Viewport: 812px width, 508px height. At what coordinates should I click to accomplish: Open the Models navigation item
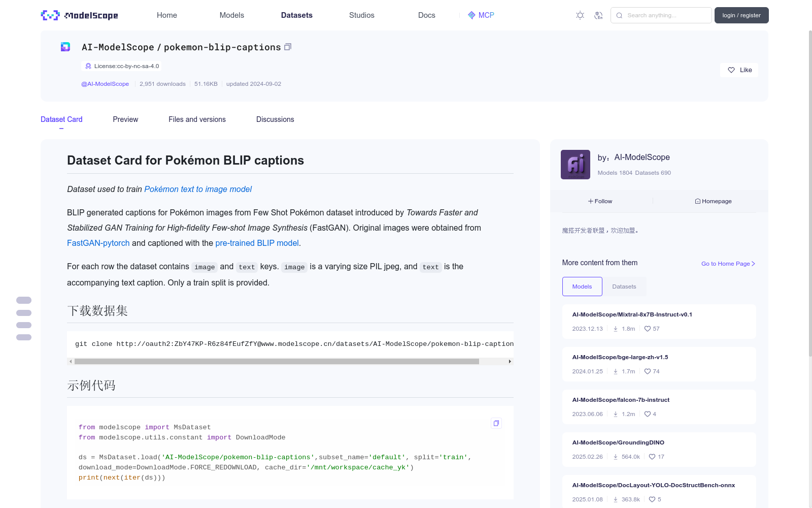point(232,15)
